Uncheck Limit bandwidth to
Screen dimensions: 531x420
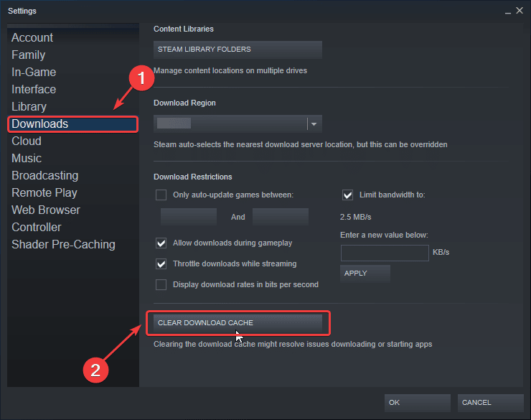coord(347,195)
